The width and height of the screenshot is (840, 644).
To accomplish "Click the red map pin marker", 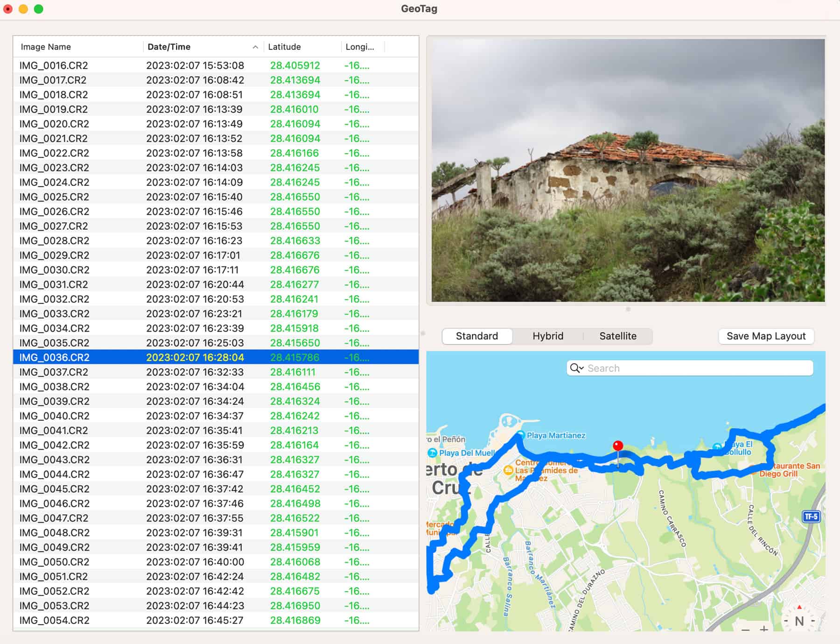I will [x=618, y=446].
